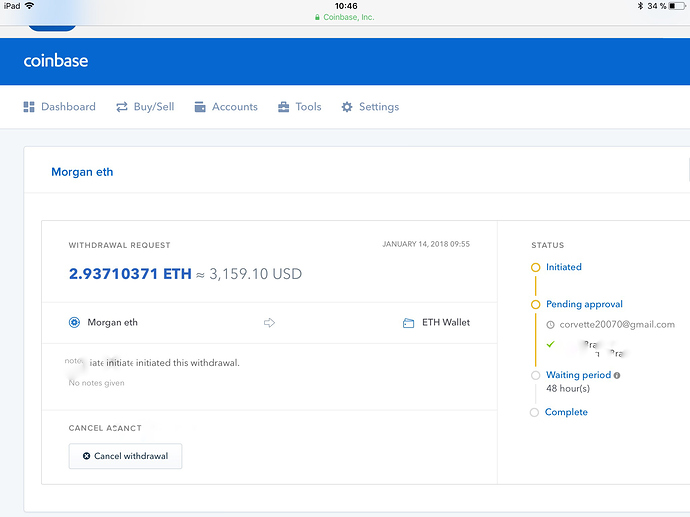Tap the battery indicator icon
Screen dimensions: 690x517
677,6
